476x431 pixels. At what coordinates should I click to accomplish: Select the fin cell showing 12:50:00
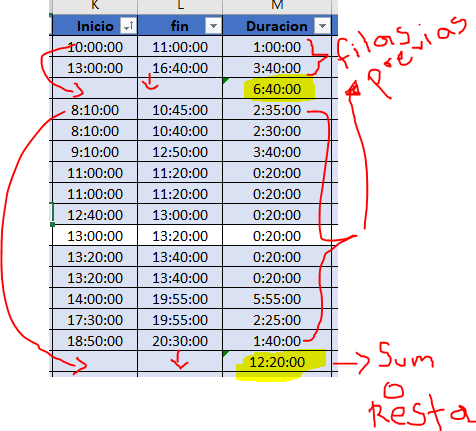click(x=180, y=152)
